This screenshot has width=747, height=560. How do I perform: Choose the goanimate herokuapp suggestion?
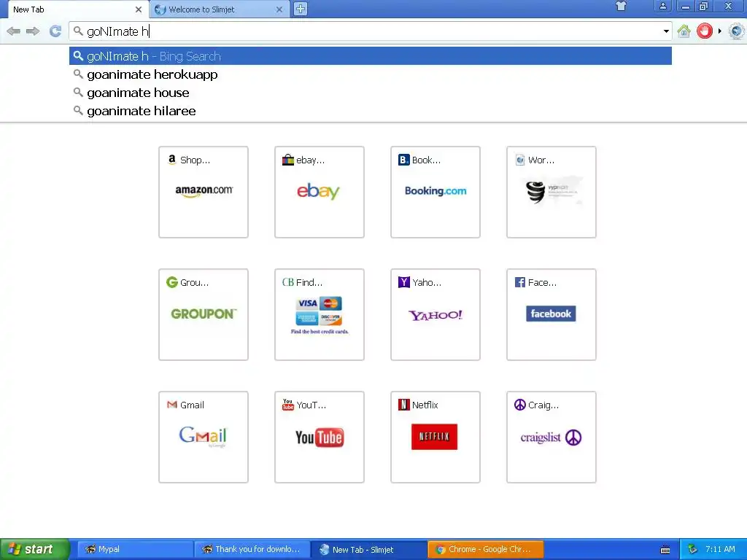coord(371,74)
